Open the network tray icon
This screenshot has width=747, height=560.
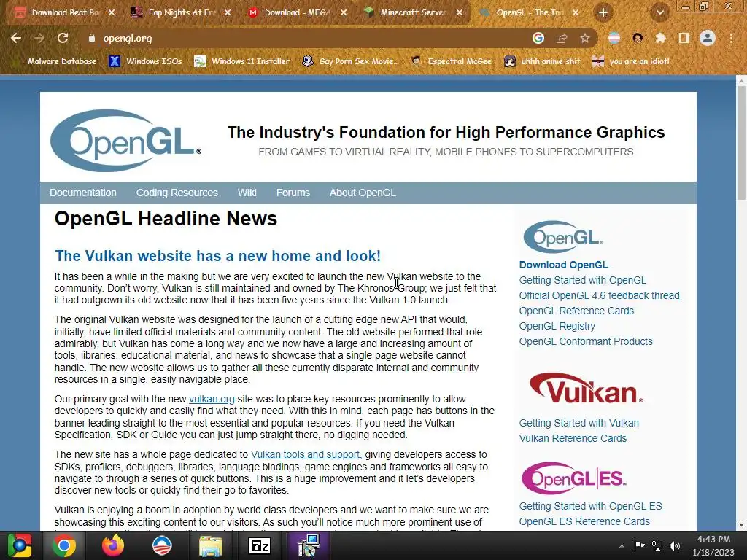pyautogui.click(x=657, y=545)
